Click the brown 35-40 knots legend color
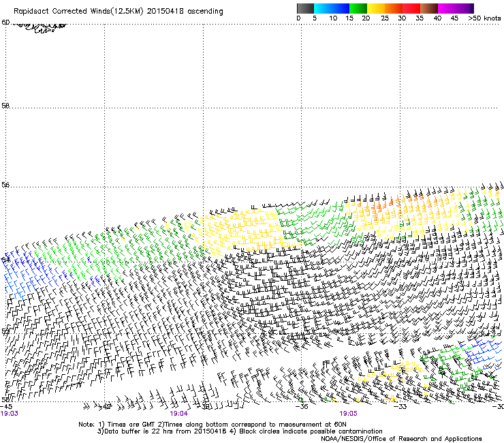This screenshot has height=443, width=504. (x=429, y=8)
